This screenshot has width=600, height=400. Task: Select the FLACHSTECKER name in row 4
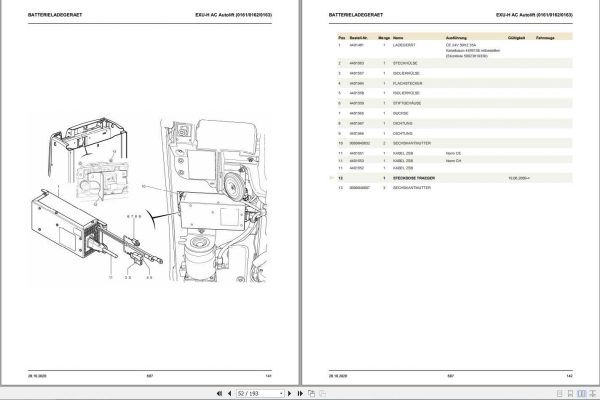pyautogui.click(x=408, y=83)
